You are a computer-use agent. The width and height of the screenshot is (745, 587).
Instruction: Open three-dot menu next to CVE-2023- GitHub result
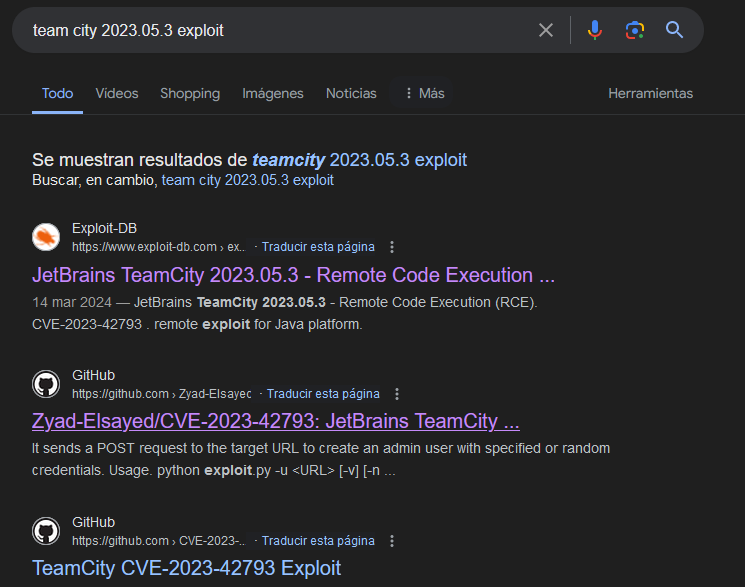tap(392, 541)
